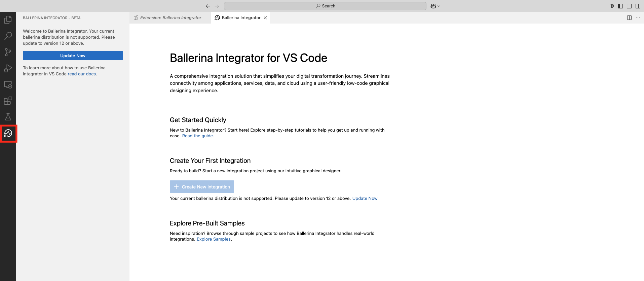Open the Source Control view
Image resolution: width=644 pixels, height=281 pixels.
point(8,52)
